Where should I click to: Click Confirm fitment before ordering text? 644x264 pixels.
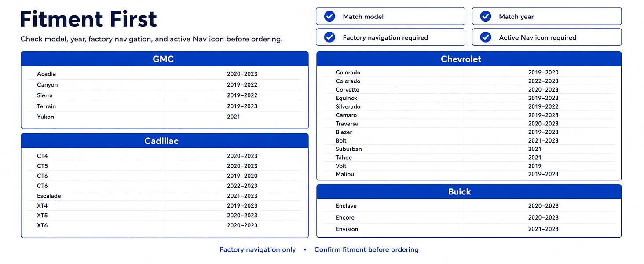[x=366, y=249]
